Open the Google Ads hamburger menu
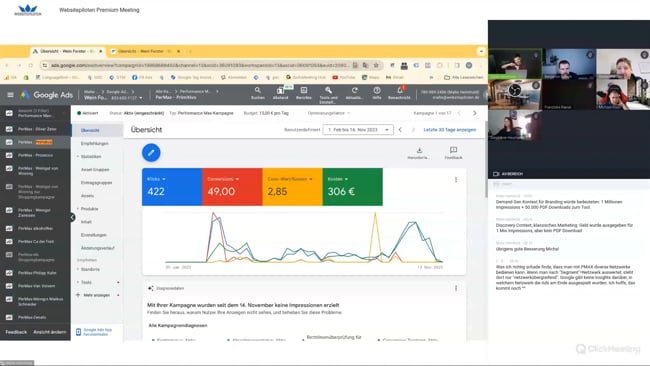650x366 pixels. (10, 95)
